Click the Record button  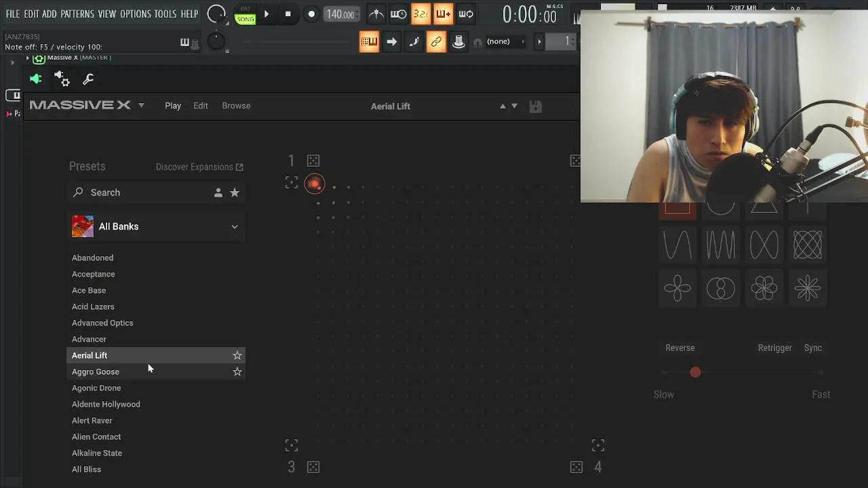point(311,14)
